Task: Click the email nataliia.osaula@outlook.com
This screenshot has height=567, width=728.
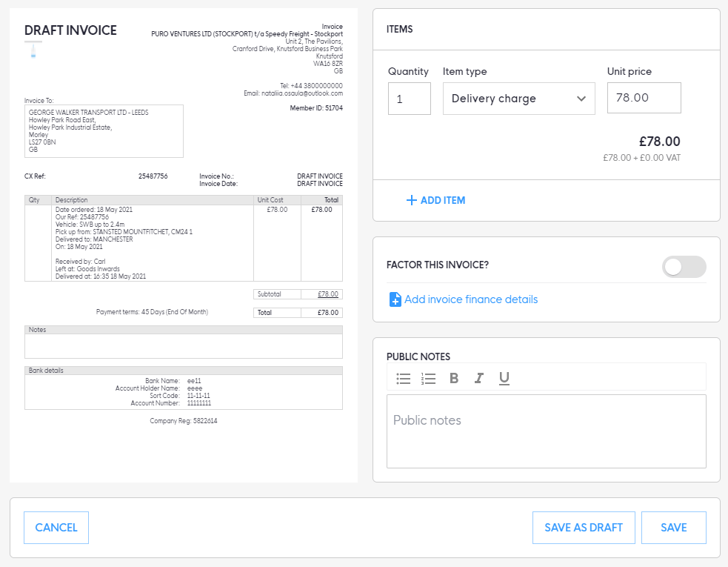Action: pyautogui.click(x=302, y=93)
